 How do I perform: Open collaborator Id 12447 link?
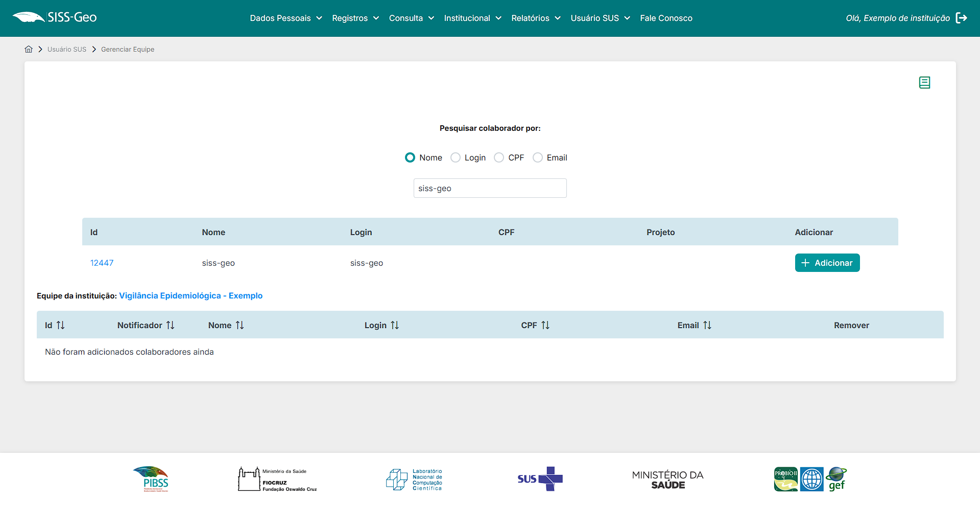[102, 263]
